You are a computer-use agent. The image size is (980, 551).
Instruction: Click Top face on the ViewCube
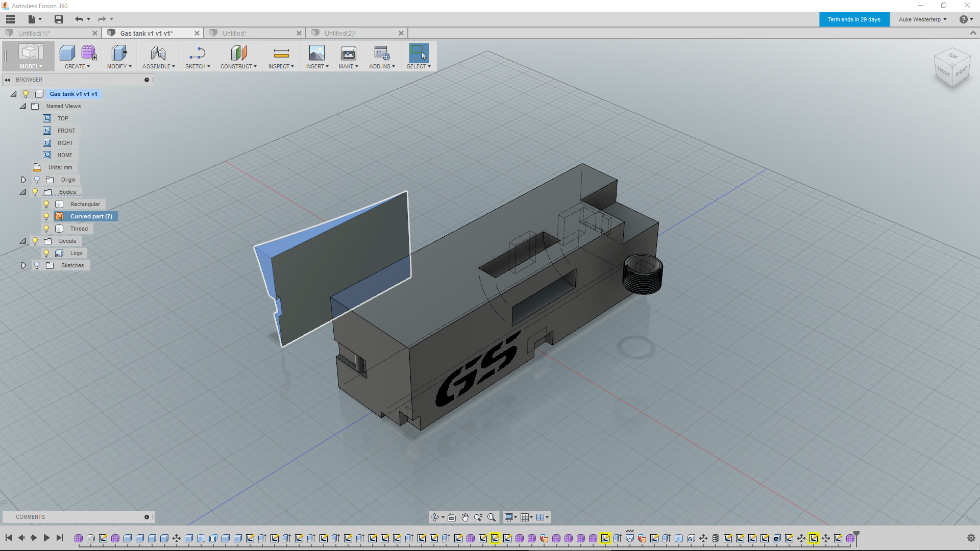coord(951,55)
